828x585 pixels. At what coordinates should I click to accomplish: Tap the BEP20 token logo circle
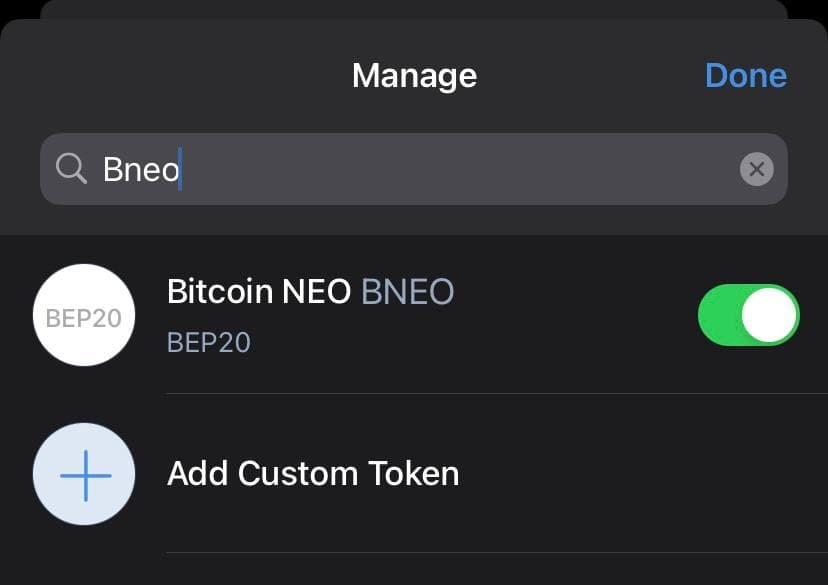click(84, 315)
